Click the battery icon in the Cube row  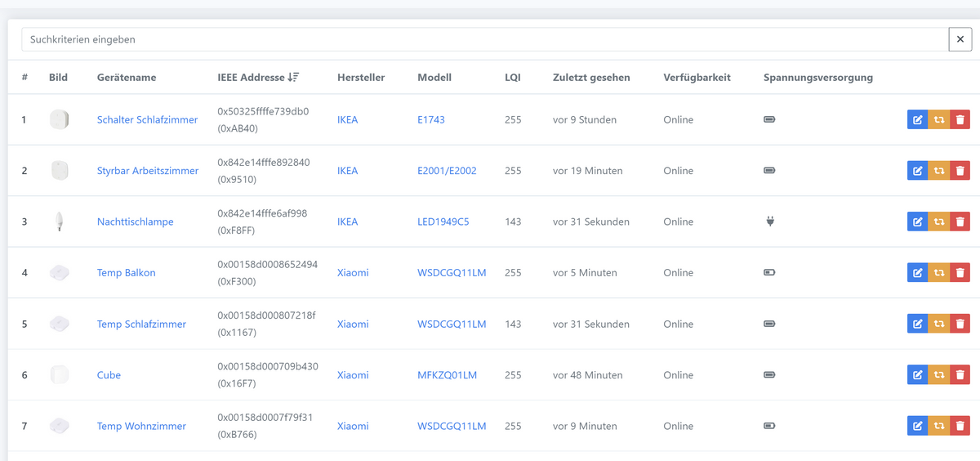click(769, 375)
